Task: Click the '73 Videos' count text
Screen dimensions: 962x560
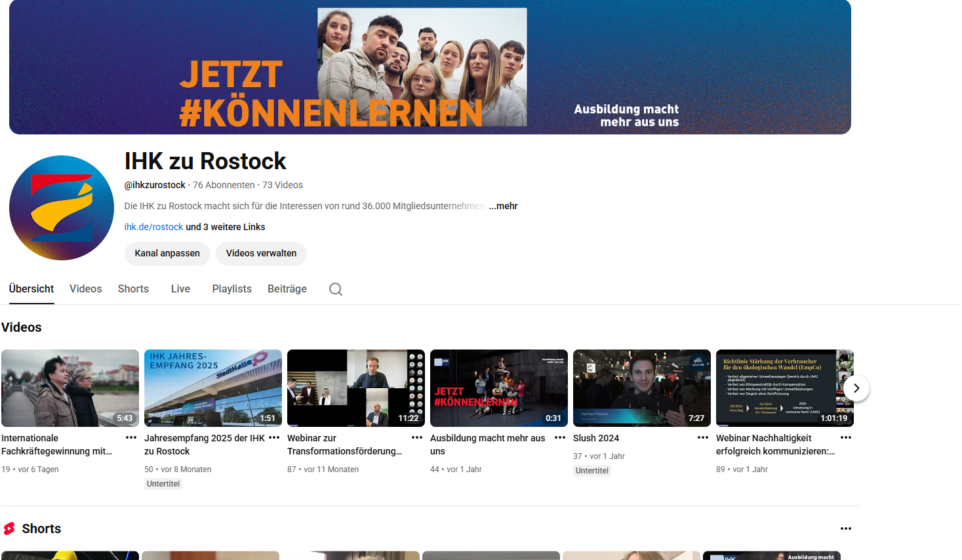Action: [x=283, y=185]
